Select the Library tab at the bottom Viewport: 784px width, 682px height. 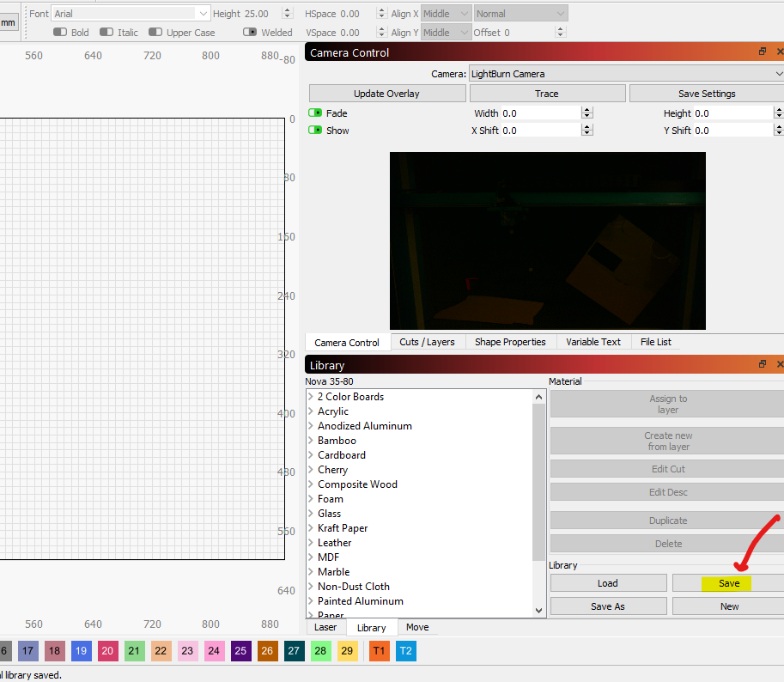(372, 628)
